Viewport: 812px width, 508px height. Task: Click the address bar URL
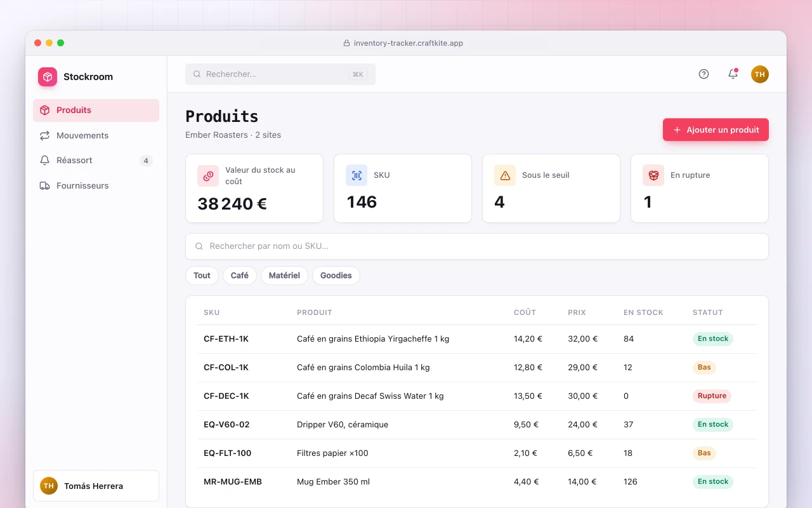pos(409,43)
